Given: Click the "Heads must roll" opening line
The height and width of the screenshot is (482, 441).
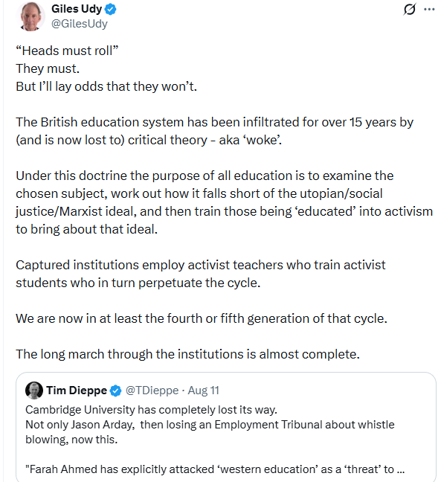Looking at the screenshot, I should [x=67, y=51].
